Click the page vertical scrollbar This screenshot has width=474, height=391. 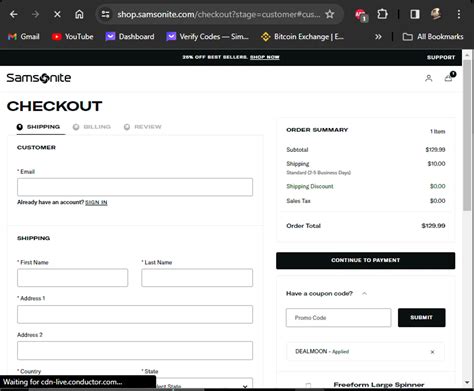(x=467, y=135)
